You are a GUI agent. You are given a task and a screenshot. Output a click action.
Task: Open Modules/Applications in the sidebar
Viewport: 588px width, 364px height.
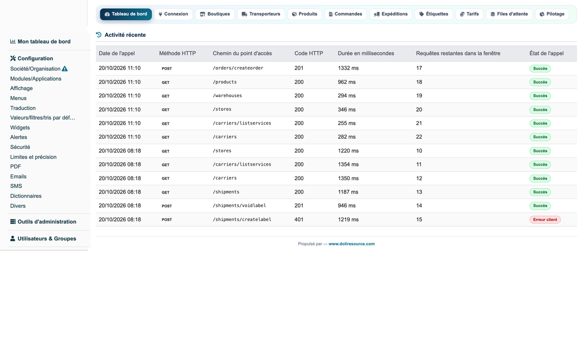click(36, 78)
